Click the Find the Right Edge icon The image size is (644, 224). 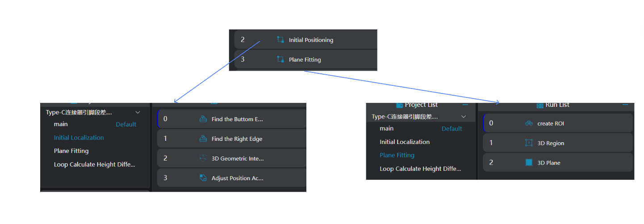[x=203, y=139]
